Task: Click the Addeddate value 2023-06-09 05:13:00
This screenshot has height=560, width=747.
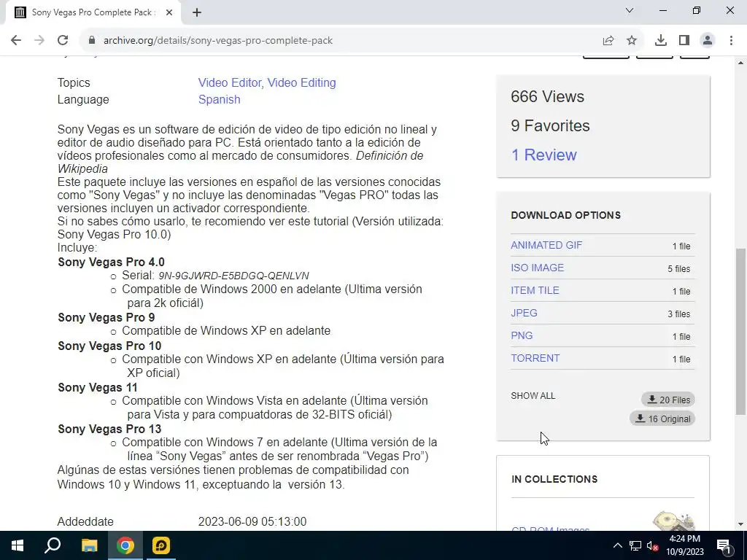Action: pos(252,522)
